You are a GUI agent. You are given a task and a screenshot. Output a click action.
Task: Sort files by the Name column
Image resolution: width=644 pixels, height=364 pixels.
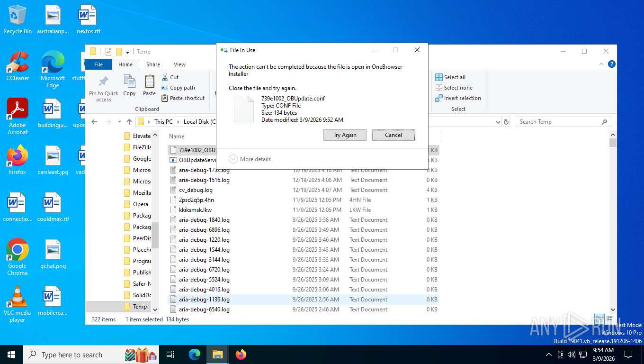(177, 136)
